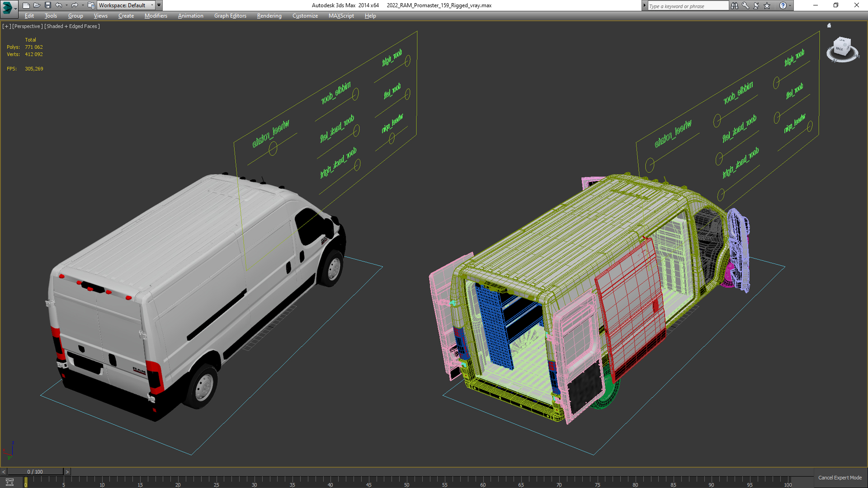Viewport: 868px width, 488px height.
Task: Open the Rendering menu
Action: [x=269, y=16]
